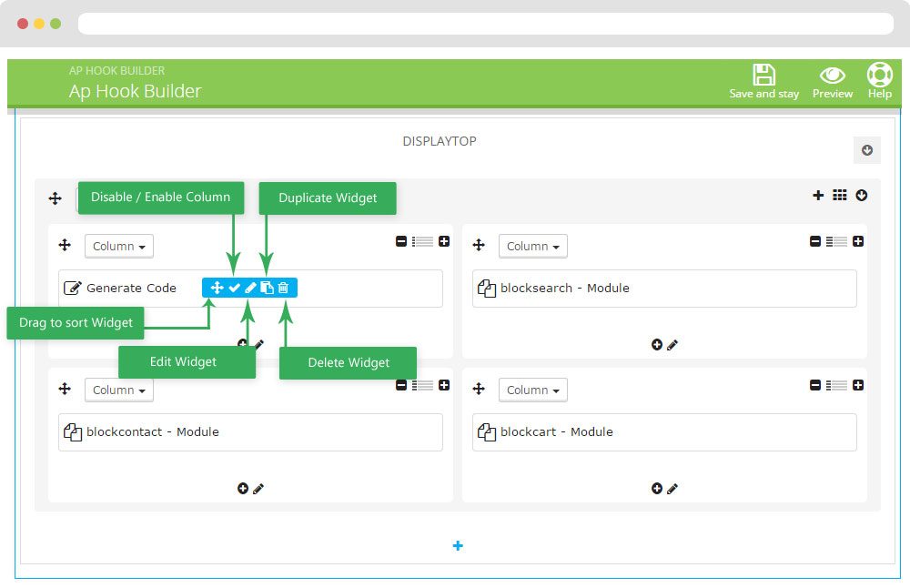Click trash icon to delete Generate Code widget
This screenshot has height=588, width=910.
tap(283, 288)
